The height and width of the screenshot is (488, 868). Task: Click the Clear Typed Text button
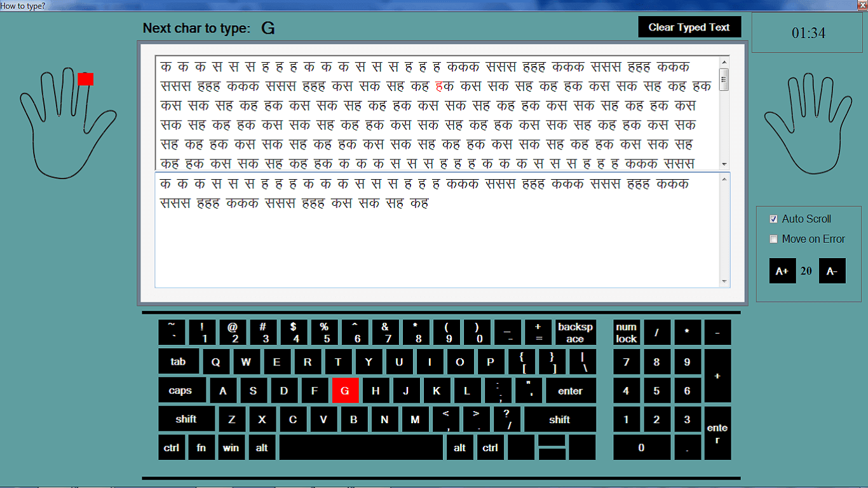[x=689, y=27]
